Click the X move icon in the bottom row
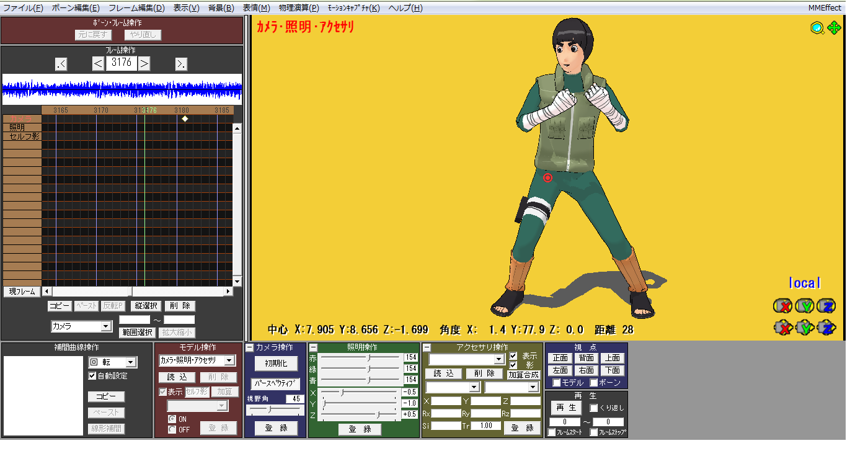Viewport: 868px width, 469px height. [x=782, y=327]
